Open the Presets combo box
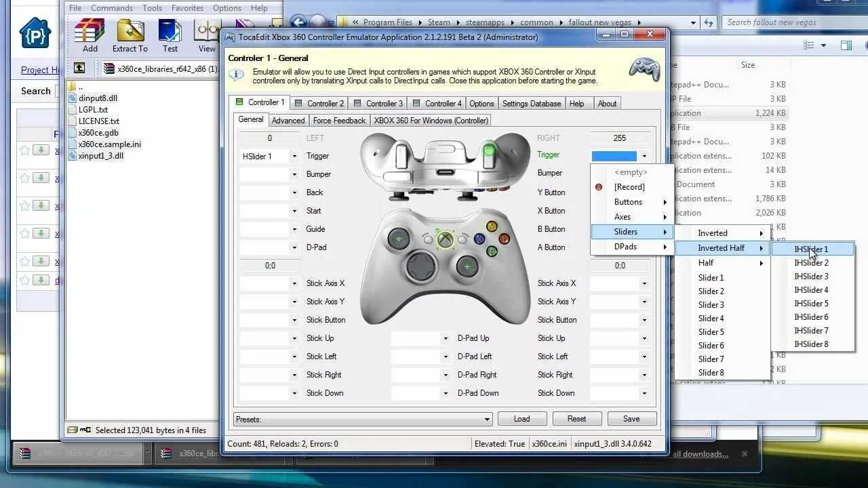This screenshot has width=868, height=488. (x=363, y=419)
